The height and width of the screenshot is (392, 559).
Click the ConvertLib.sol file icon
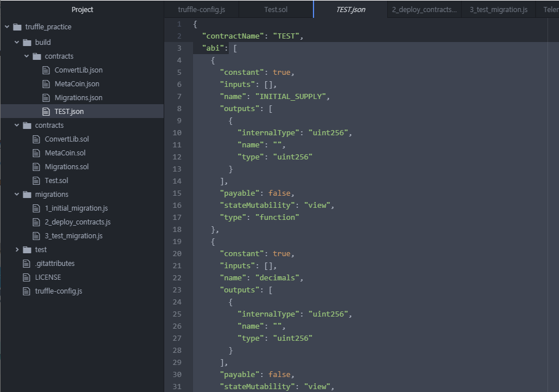(x=36, y=139)
